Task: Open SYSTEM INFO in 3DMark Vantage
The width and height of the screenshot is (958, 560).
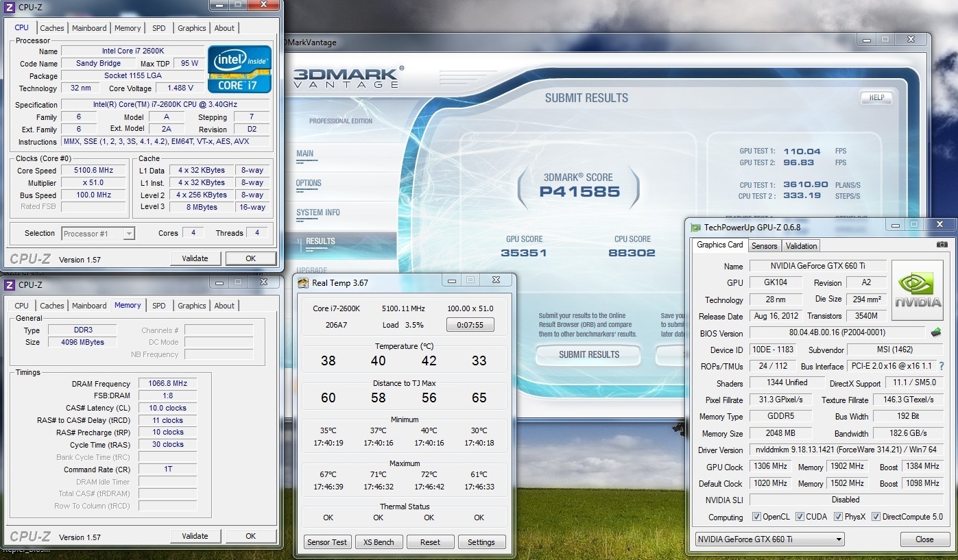Action: pyautogui.click(x=318, y=212)
